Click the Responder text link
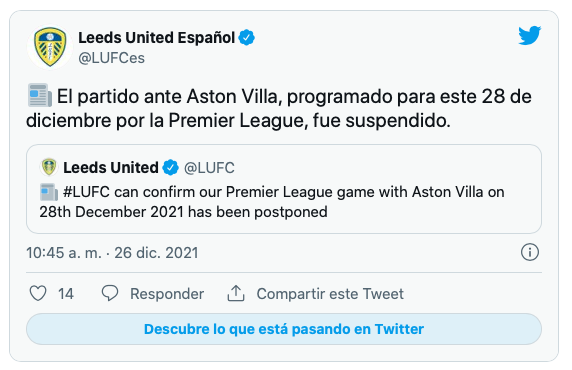Screen dimensions: 572x370 coord(167,294)
